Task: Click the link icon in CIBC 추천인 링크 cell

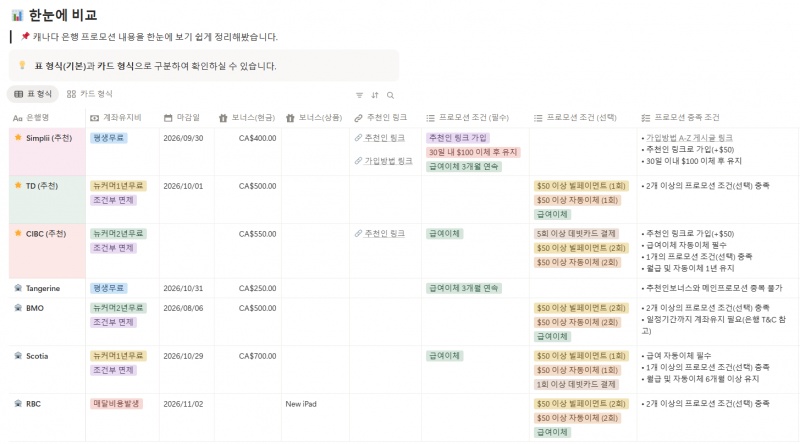Action: (358, 234)
